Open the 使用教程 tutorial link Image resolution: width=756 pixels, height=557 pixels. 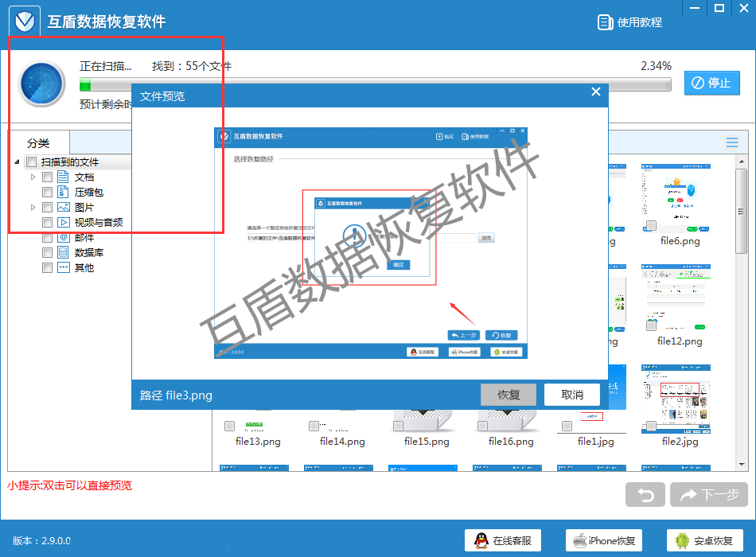click(x=629, y=22)
